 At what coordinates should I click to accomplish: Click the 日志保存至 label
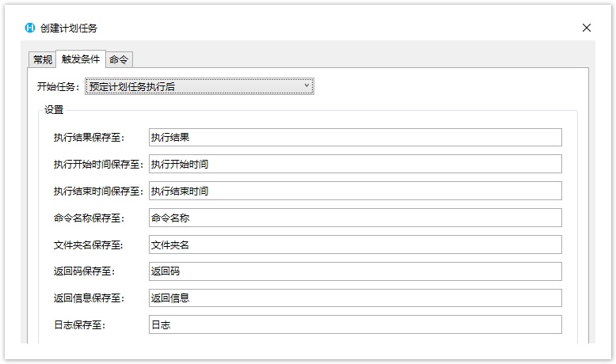79,325
